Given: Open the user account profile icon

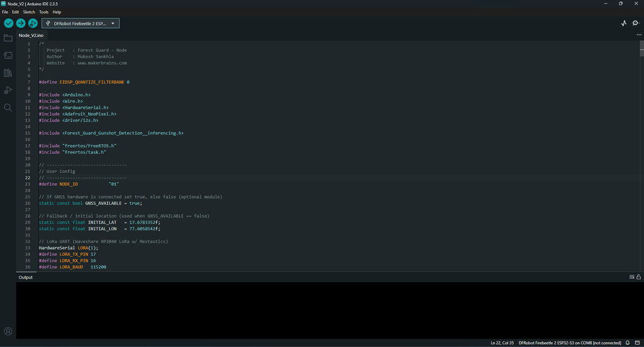Looking at the screenshot, I should coord(8,331).
